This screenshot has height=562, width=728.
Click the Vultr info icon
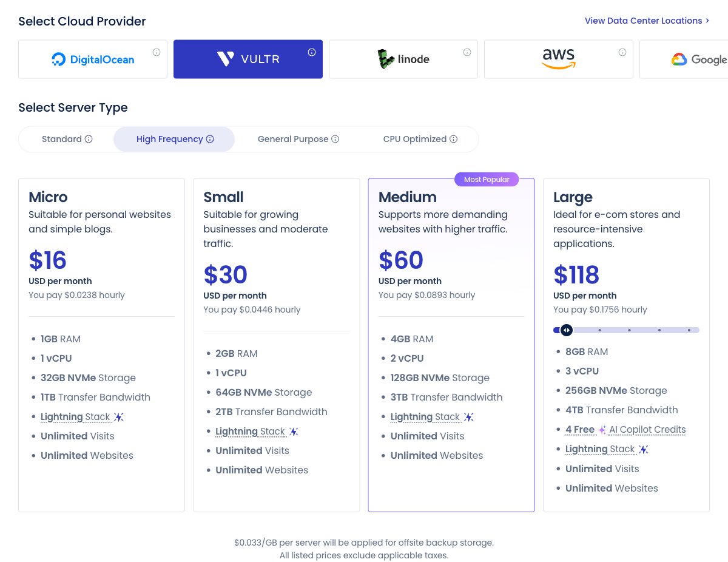(312, 52)
